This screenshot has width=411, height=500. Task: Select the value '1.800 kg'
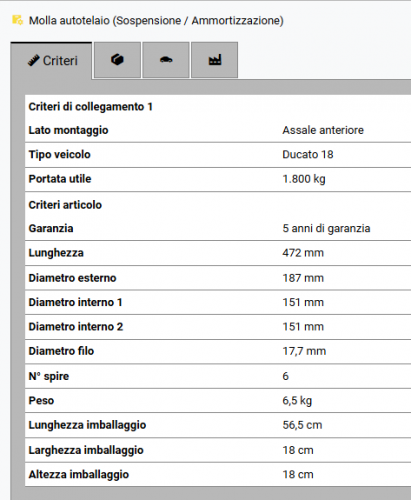[x=304, y=179]
